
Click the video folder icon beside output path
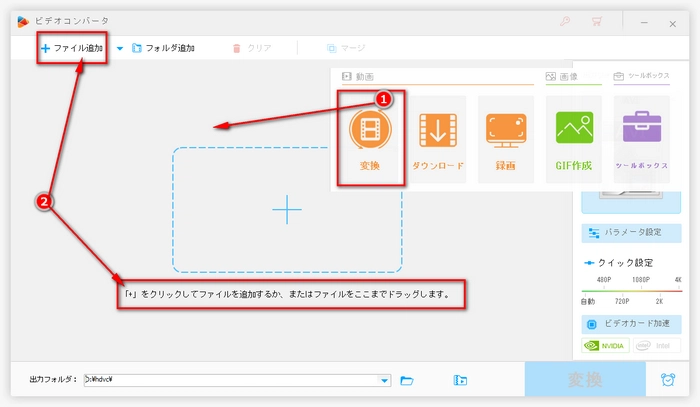tap(460, 380)
